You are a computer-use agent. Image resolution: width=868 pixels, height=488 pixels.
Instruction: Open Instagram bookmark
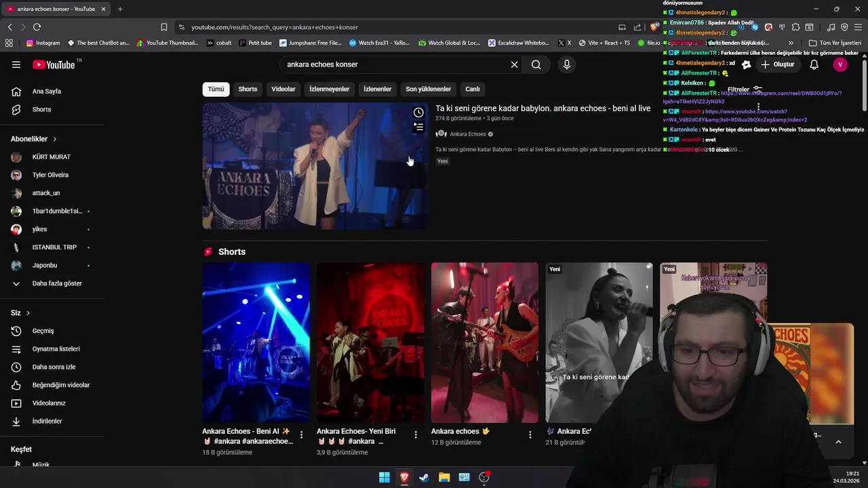(43, 43)
